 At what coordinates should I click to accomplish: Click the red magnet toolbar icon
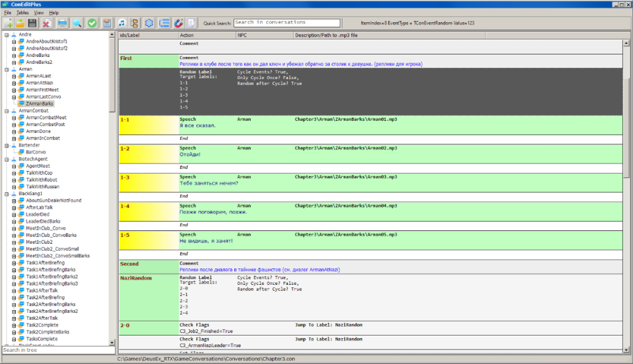179,23
